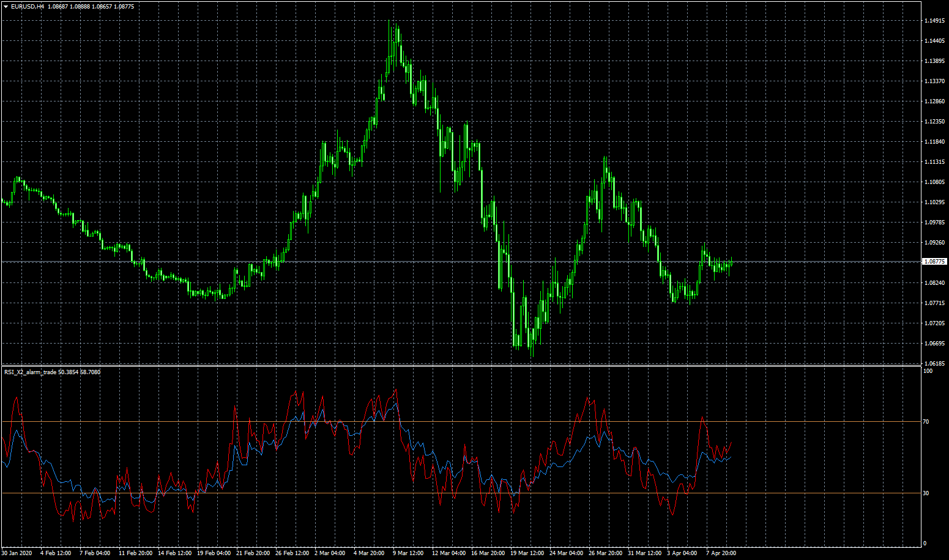949x560 pixels.
Task: Open the chart menu triangle beside EURUSD,H4
Action: coord(6,7)
